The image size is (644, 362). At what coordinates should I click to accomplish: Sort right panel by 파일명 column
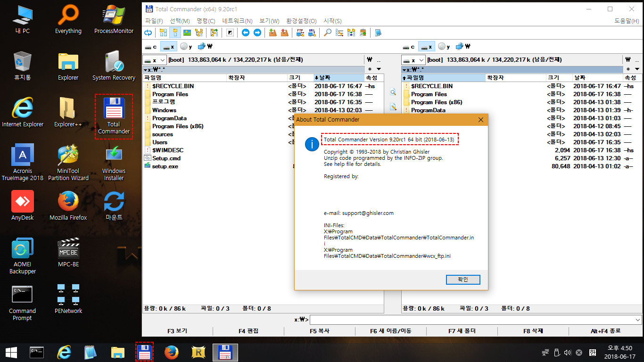[x=443, y=78]
